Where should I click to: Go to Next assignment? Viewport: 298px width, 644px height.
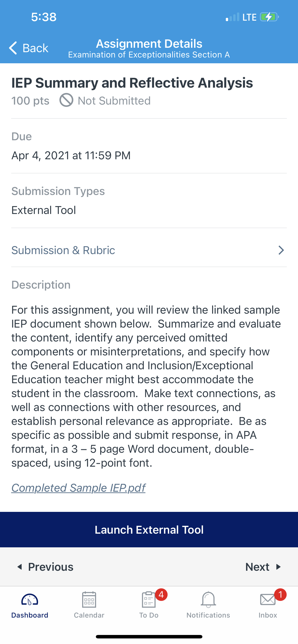263,567
